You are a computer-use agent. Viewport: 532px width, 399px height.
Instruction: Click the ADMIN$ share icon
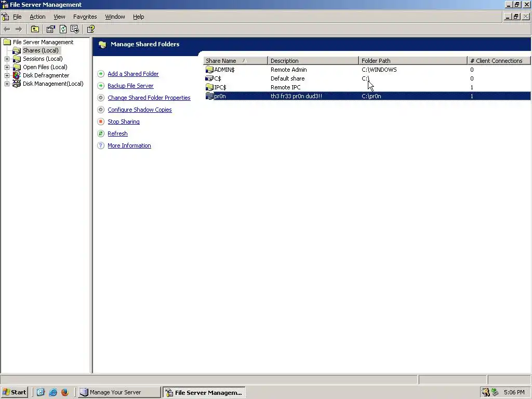[209, 70]
